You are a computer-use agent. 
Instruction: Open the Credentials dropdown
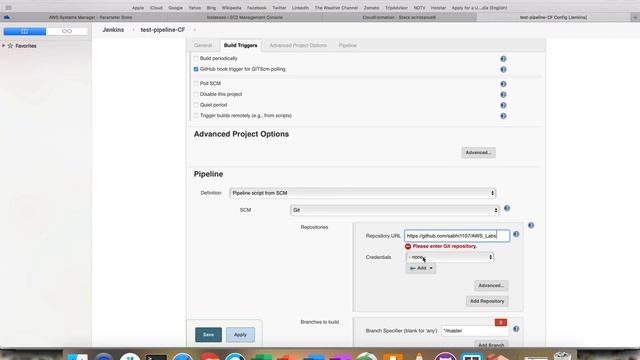(x=450, y=257)
